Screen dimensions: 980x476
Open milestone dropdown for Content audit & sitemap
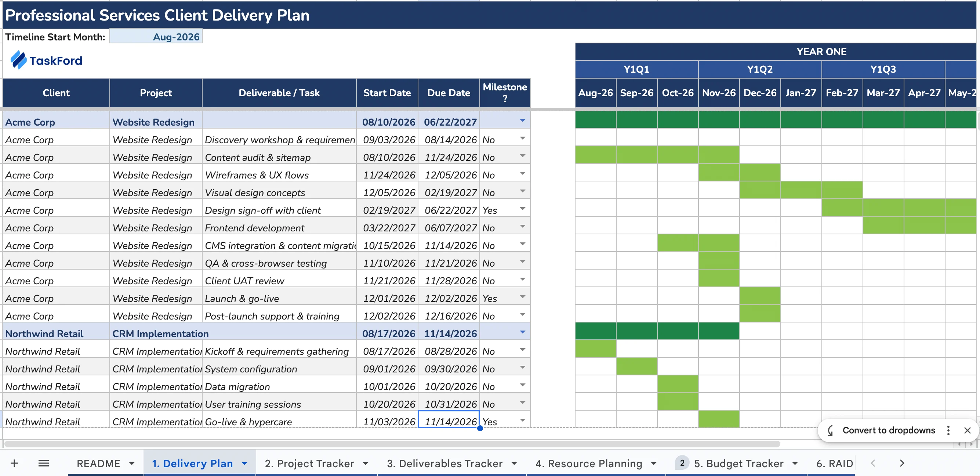pos(522,156)
